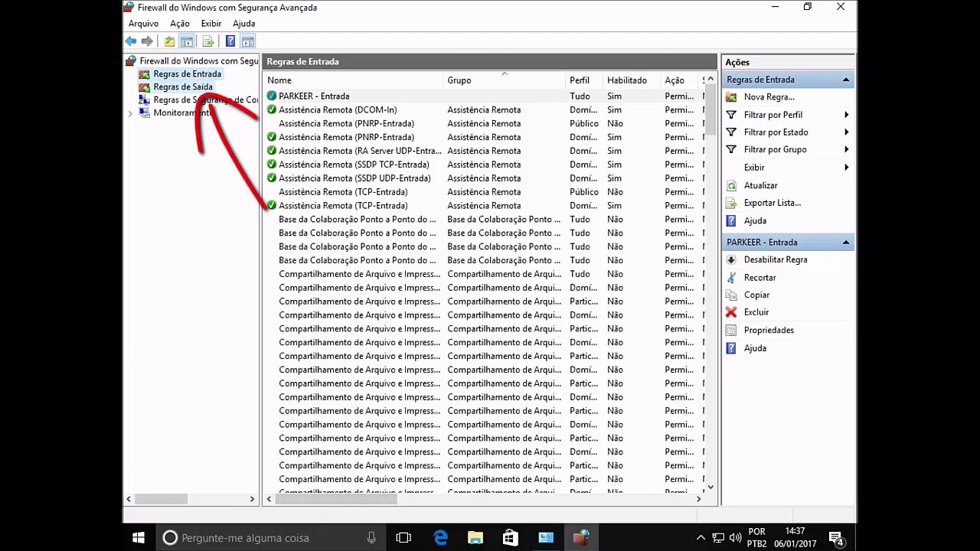Image resolution: width=980 pixels, height=551 pixels.
Task: Click the Recortar scissors icon
Action: click(731, 278)
